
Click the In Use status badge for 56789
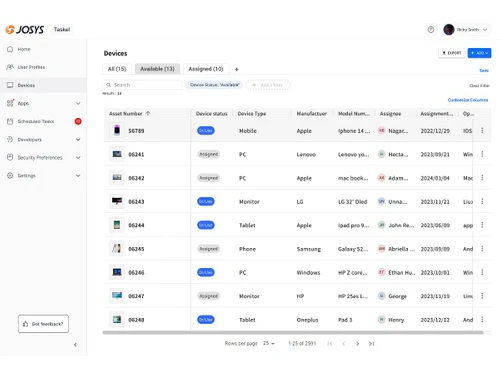click(x=206, y=131)
